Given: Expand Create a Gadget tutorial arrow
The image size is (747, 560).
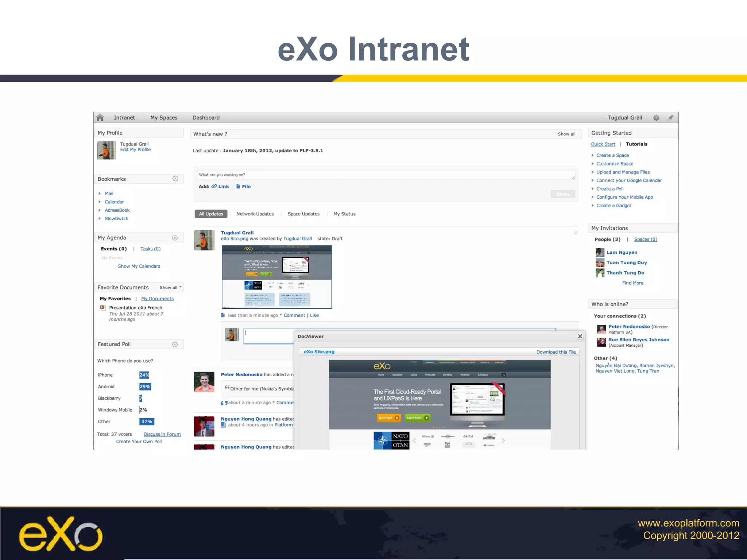Looking at the screenshot, I should pyautogui.click(x=593, y=206).
